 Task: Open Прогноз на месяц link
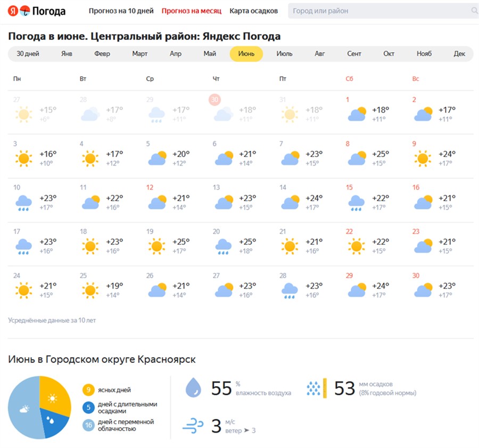192,11
